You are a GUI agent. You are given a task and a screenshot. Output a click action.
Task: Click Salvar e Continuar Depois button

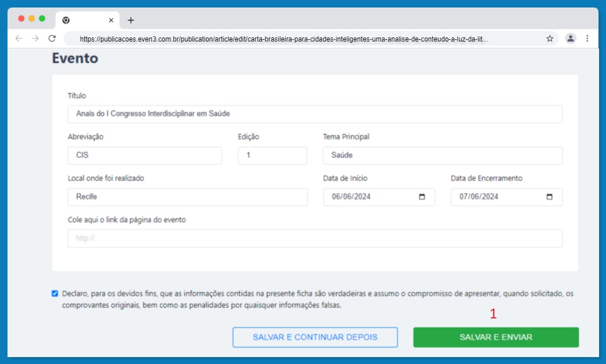(x=315, y=337)
